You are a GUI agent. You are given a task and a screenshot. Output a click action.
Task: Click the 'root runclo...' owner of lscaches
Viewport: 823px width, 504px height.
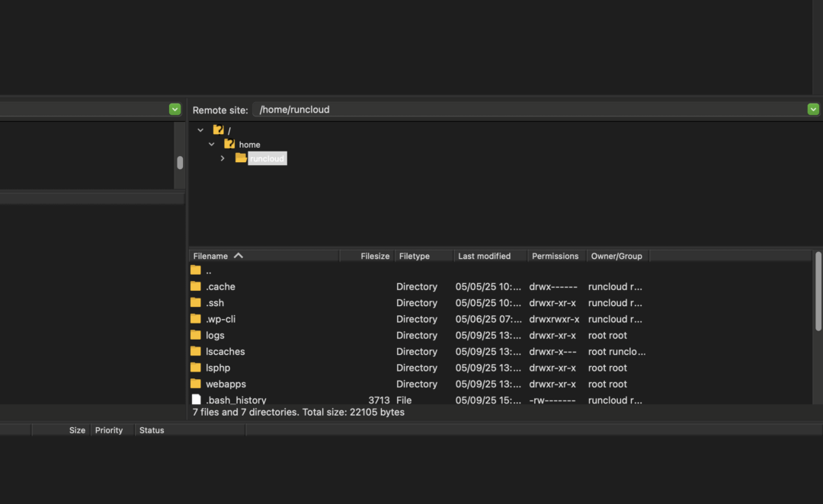pyautogui.click(x=616, y=352)
